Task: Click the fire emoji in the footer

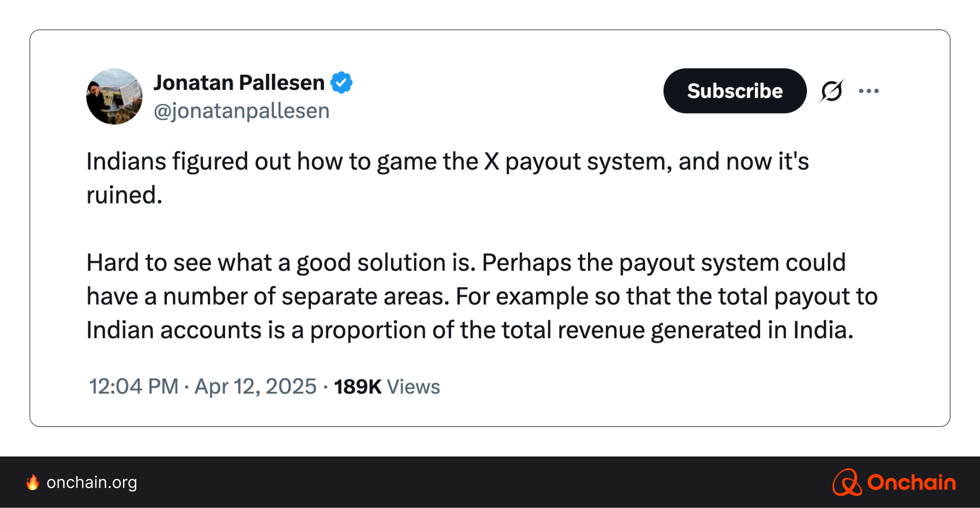Action: click(x=33, y=482)
